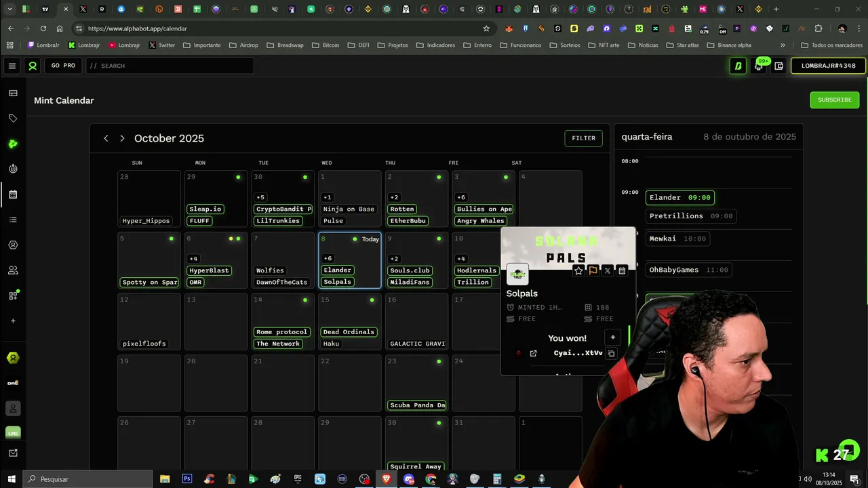
Task: Open the tag icon in sidebar
Action: pos(13,119)
